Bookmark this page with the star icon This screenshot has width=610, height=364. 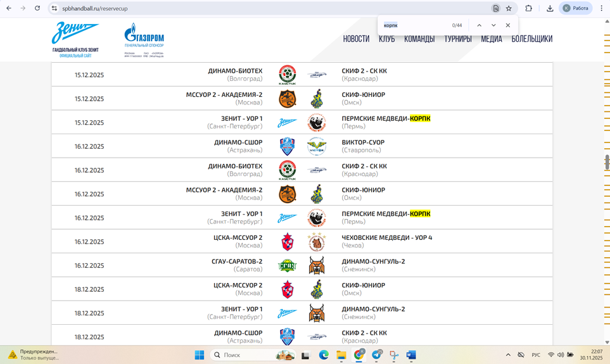pos(509,8)
